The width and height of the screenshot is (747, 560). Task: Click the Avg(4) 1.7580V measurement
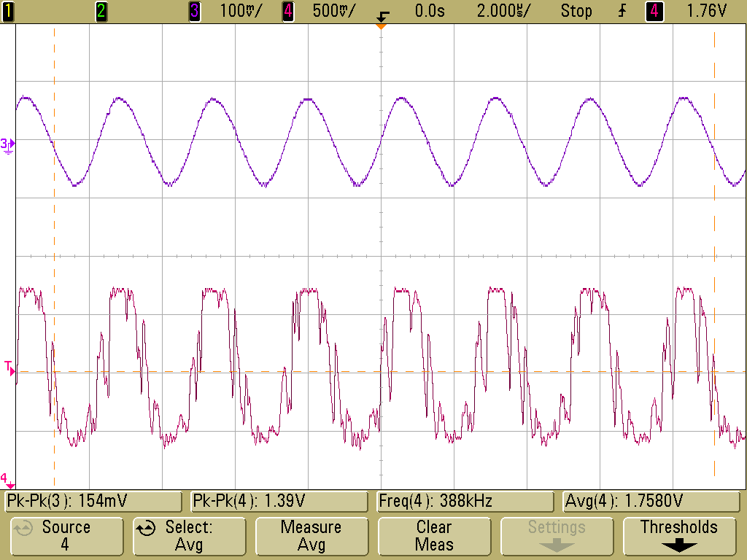651,501
